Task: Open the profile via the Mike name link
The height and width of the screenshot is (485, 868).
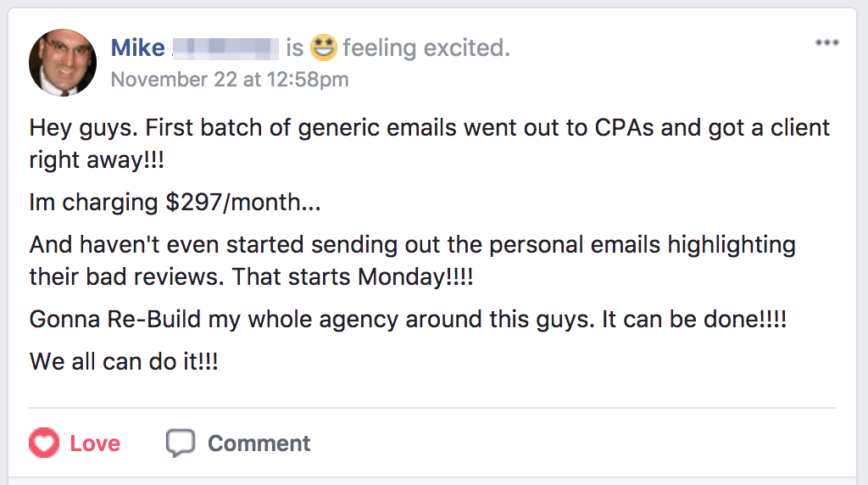Action: pos(138,47)
